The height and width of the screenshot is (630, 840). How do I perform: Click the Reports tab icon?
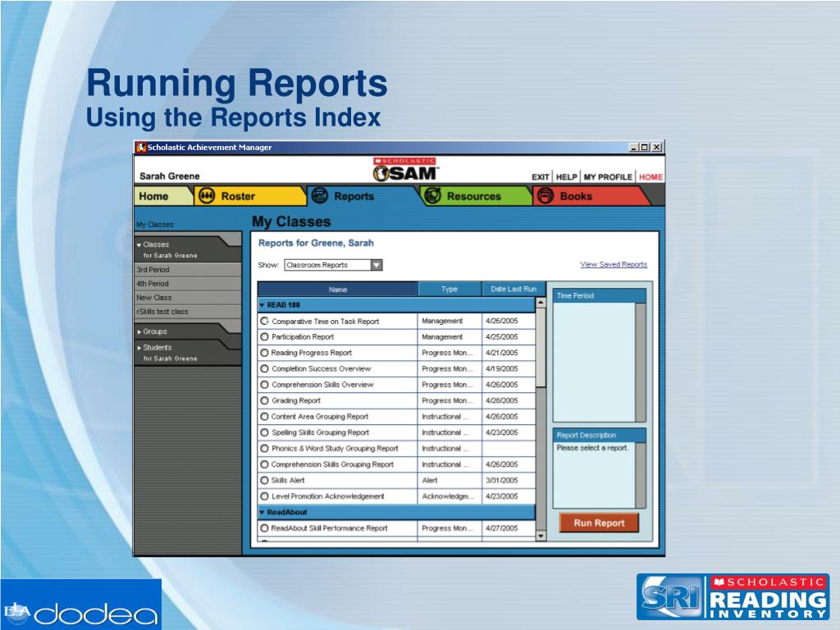pos(320,196)
